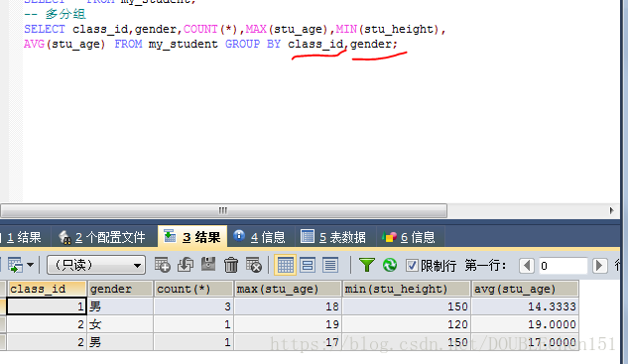The image size is (628, 364).
Task: Click the save changes floppy icon
Action: (208, 265)
